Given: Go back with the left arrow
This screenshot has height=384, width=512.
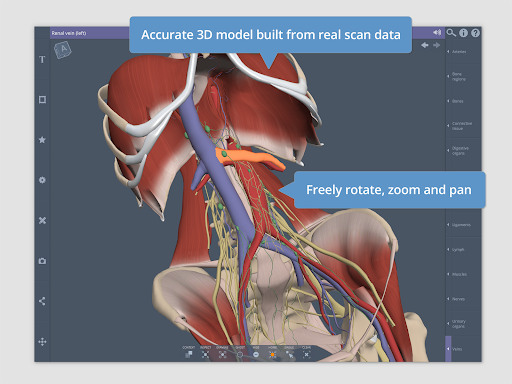Looking at the screenshot, I should click(425, 45).
